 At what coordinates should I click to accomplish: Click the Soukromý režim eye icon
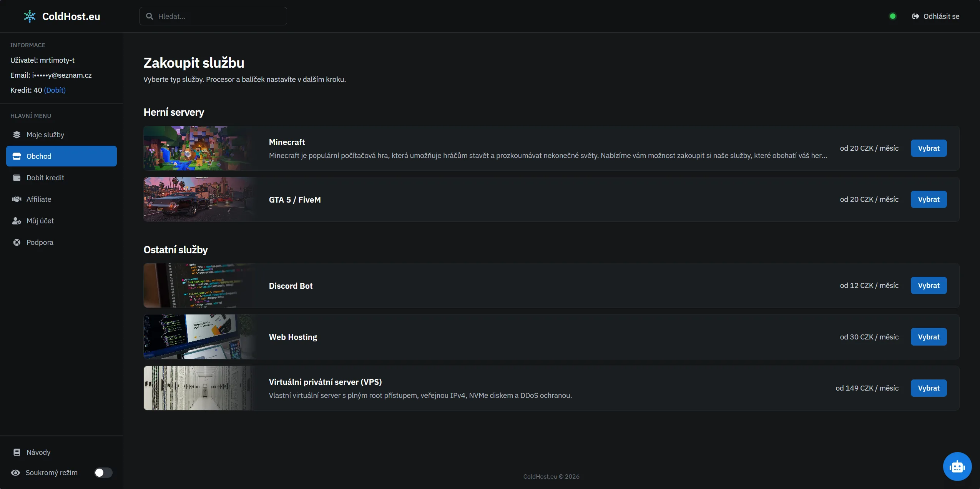(x=15, y=472)
